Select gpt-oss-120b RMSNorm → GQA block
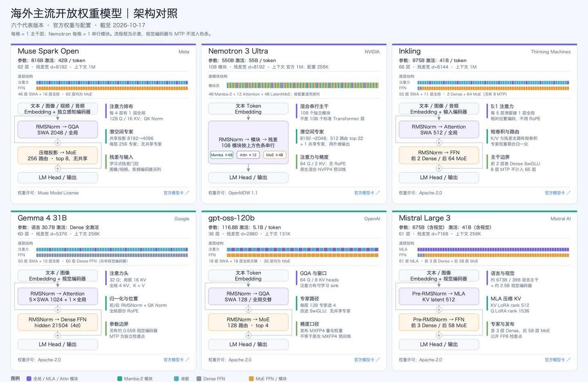Viewport: 588px width, 382px height. [x=248, y=296]
